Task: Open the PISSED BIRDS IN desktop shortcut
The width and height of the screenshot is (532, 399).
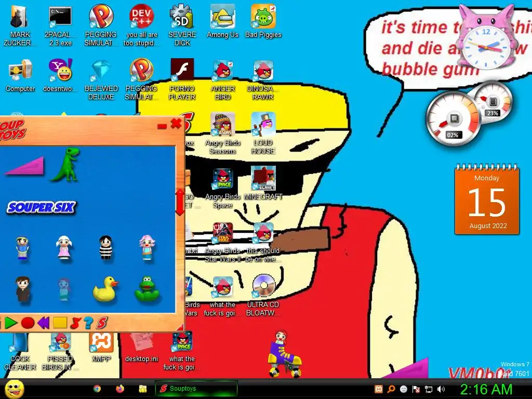Action: [60, 351]
